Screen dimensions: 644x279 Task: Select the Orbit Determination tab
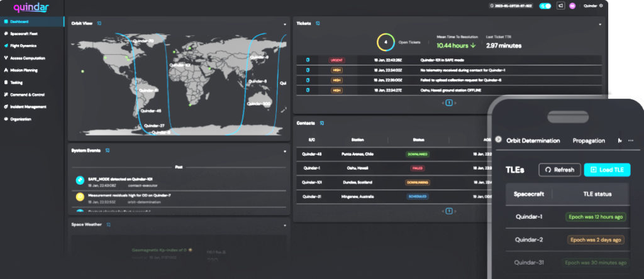(x=532, y=141)
